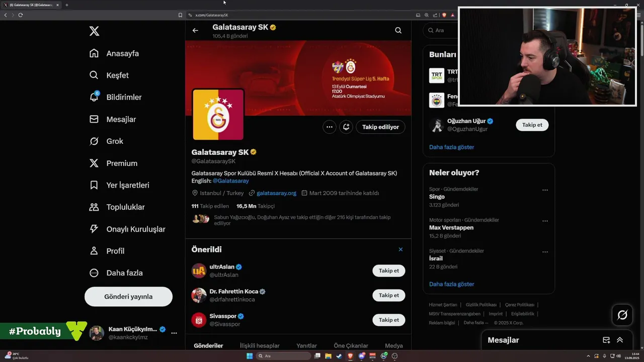Click Brave Shields lion icon
The image size is (644, 362).
point(444,15)
